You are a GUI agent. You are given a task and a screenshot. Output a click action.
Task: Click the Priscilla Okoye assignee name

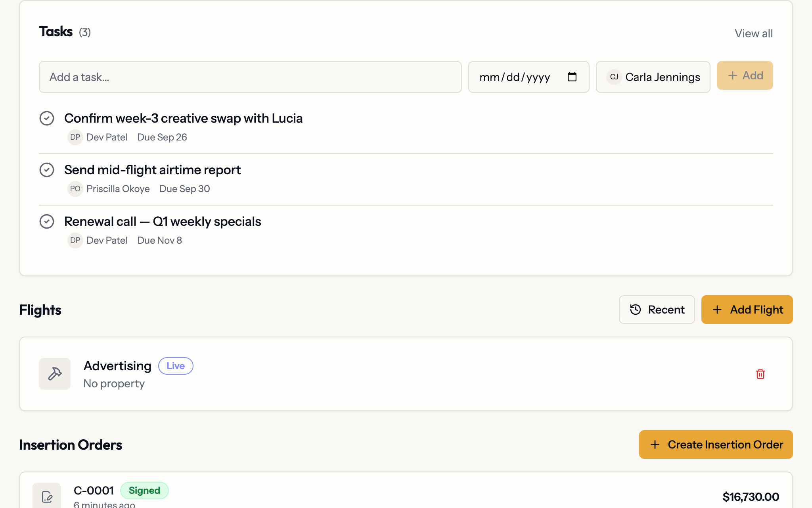(118, 189)
